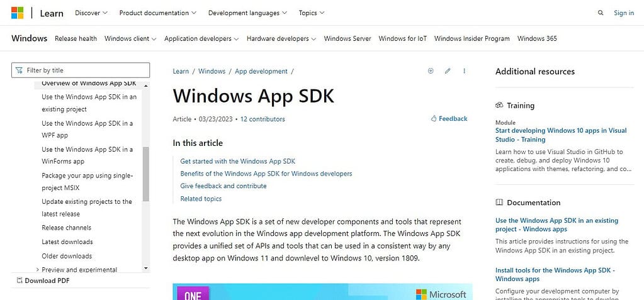Viewport: 644px width, 300px height.
Task: Open the Development languages dropdown
Action: pos(247,13)
